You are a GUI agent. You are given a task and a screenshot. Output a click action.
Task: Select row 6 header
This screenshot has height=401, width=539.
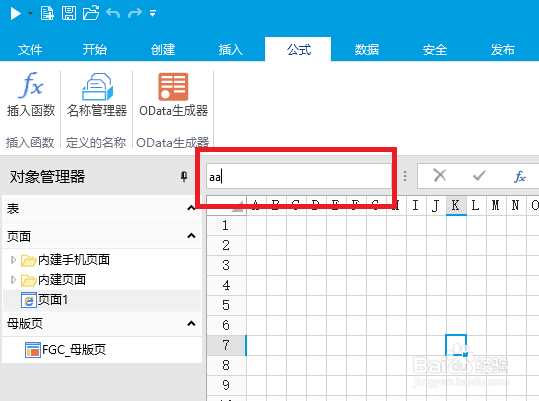[x=226, y=325]
